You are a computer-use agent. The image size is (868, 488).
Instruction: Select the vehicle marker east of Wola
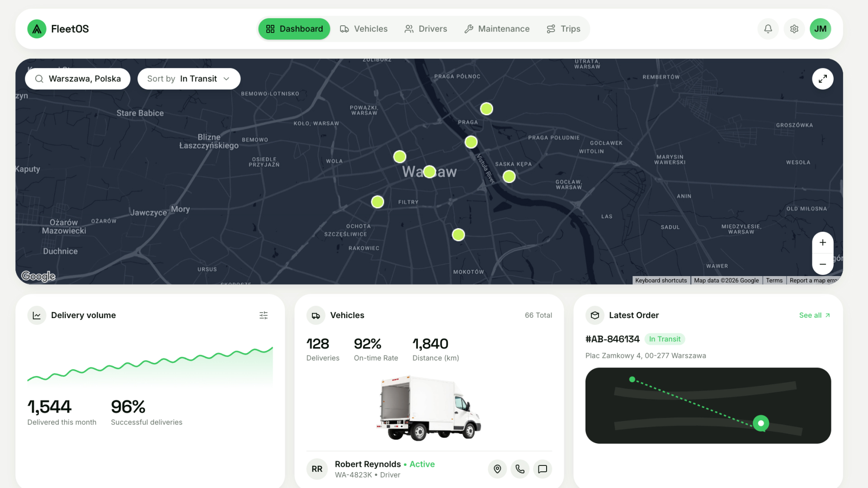[400, 157]
